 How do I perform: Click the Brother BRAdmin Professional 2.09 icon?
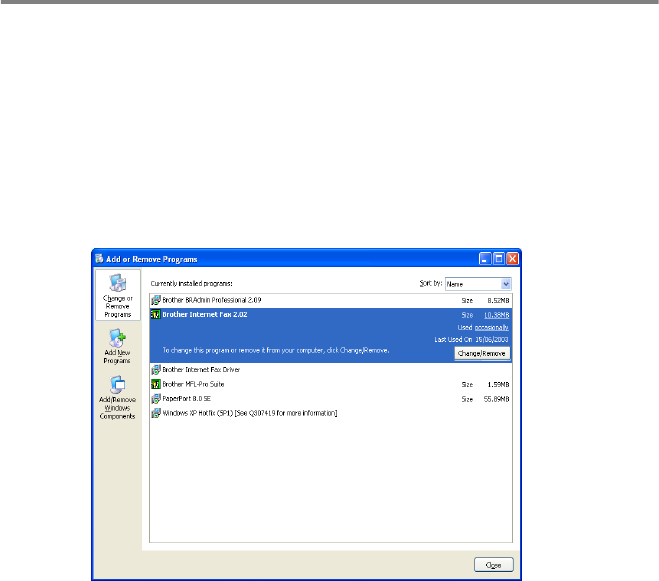[156, 300]
